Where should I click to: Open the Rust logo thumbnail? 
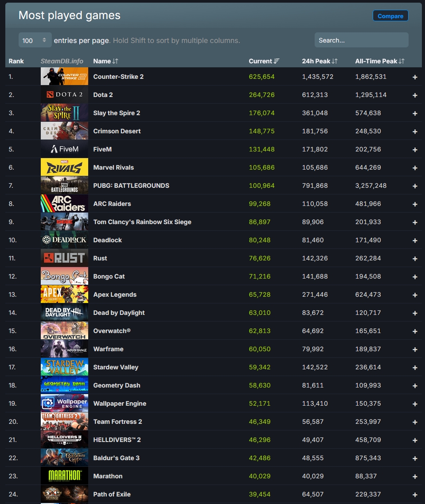(x=64, y=258)
